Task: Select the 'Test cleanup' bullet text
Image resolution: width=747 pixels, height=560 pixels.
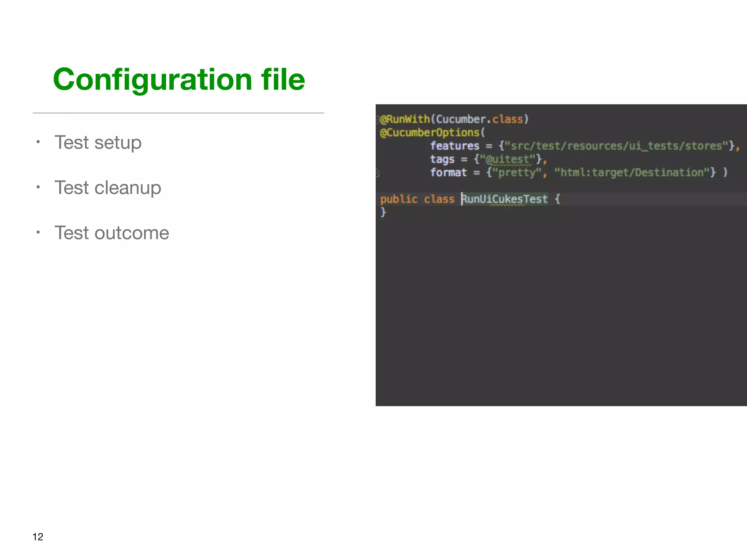Action: [108, 188]
